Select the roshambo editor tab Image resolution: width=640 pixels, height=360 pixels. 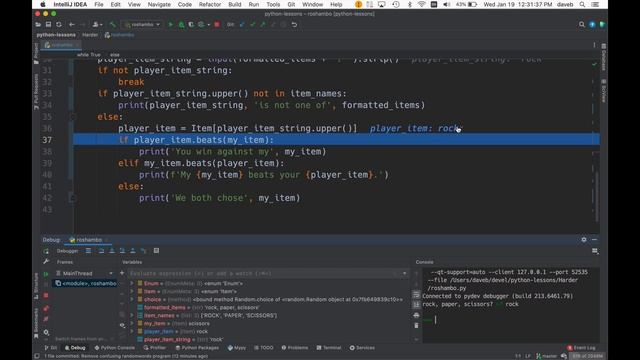click(x=61, y=45)
